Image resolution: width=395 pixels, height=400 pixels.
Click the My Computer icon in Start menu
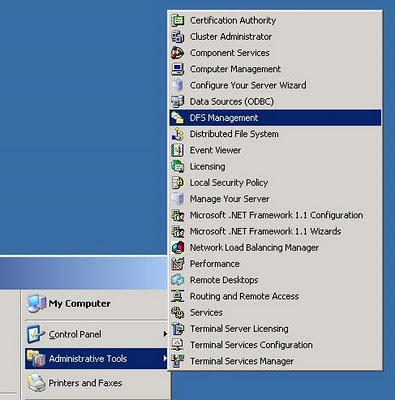click(x=36, y=304)
